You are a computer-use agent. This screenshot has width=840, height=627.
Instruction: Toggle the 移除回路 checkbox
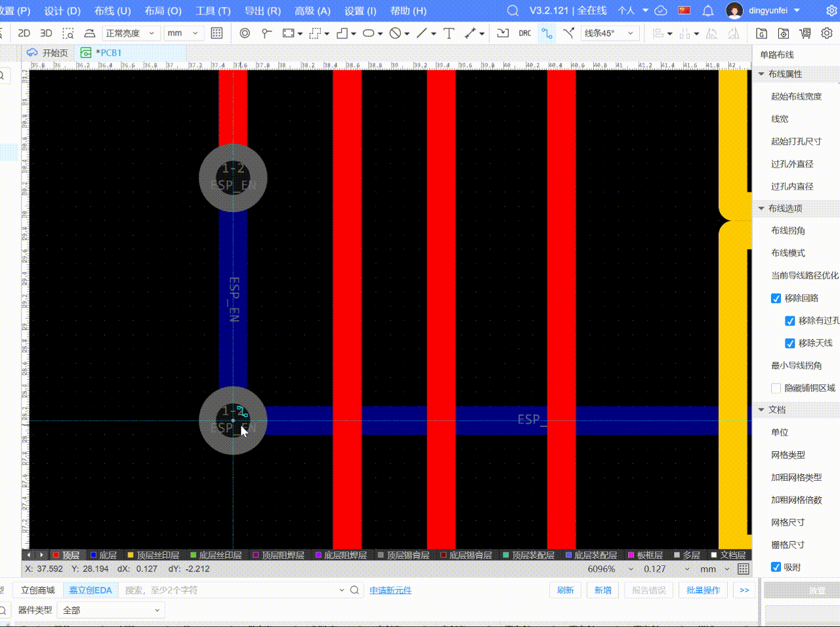[x=776, y=298]
